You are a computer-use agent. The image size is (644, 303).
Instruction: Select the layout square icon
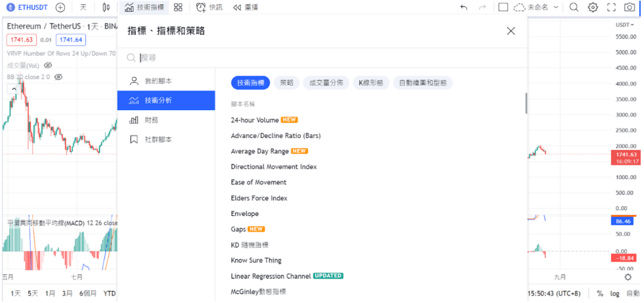(503, 8)
